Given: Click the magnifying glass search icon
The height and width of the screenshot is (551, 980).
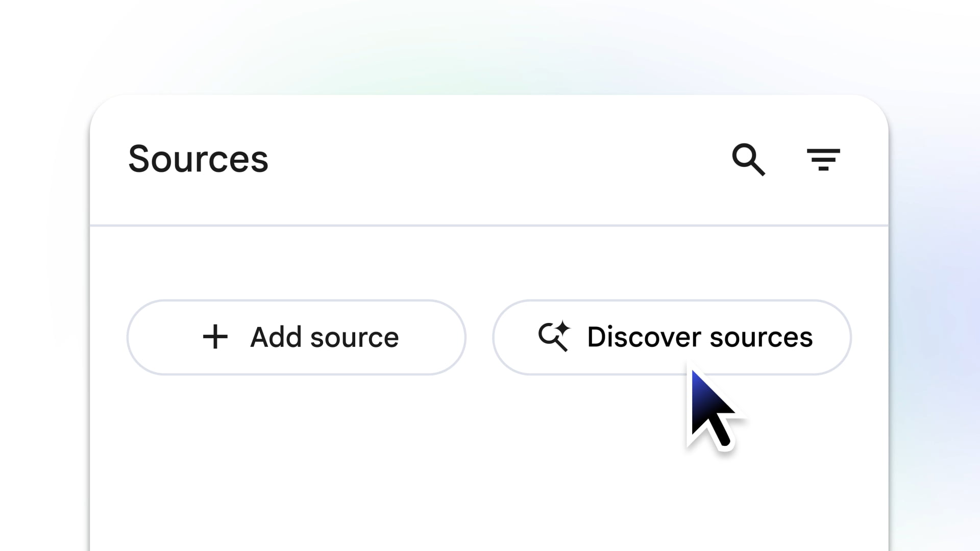Looking at the screenshot, I should pyautogui.click(x=748, y=160).
